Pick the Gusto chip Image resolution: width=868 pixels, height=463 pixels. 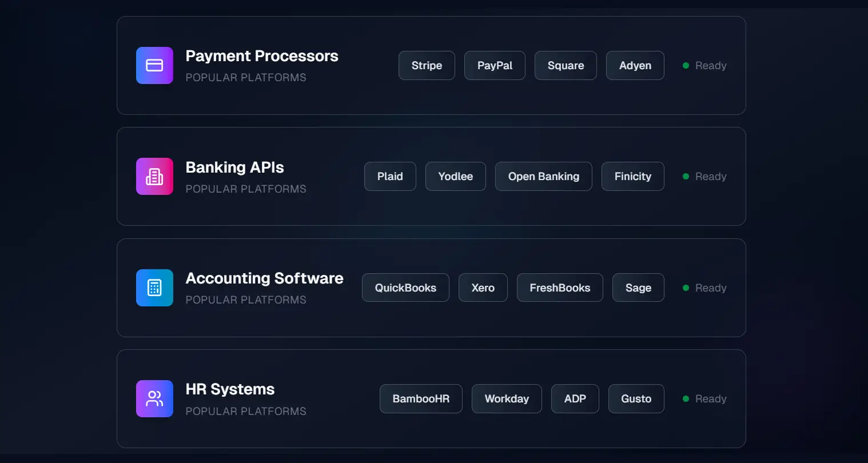636,398
